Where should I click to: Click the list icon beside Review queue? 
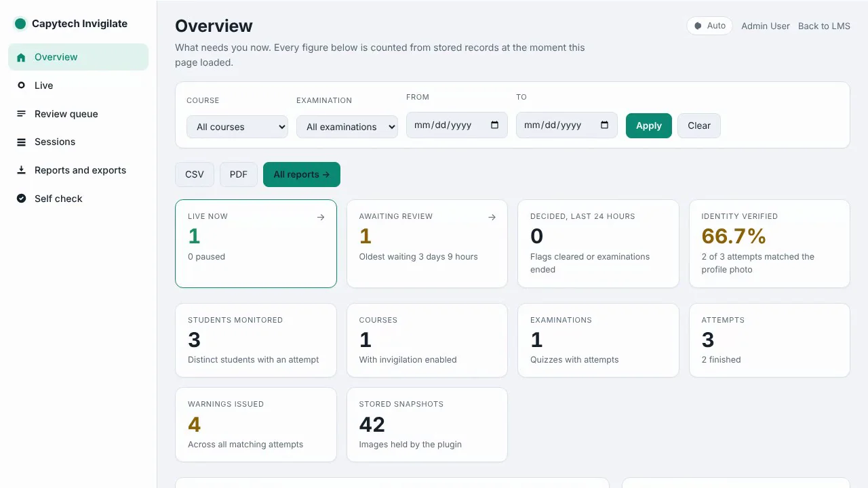pos(21,114)
